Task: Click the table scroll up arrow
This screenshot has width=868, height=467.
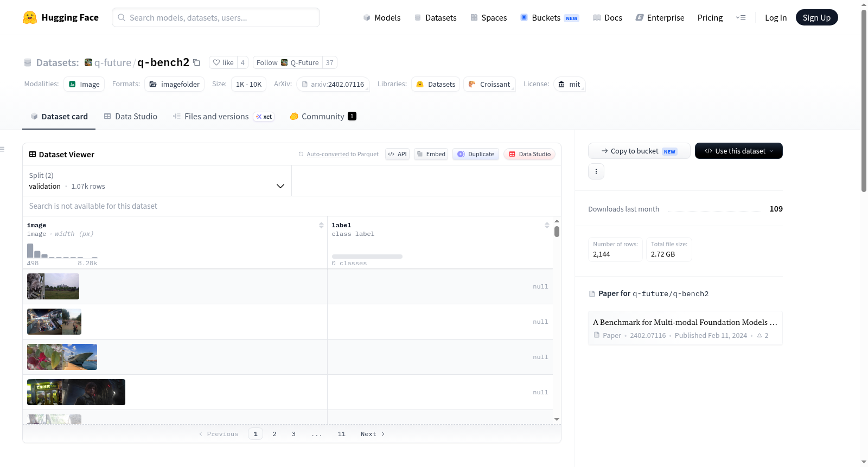Action: tap(557, 221)
